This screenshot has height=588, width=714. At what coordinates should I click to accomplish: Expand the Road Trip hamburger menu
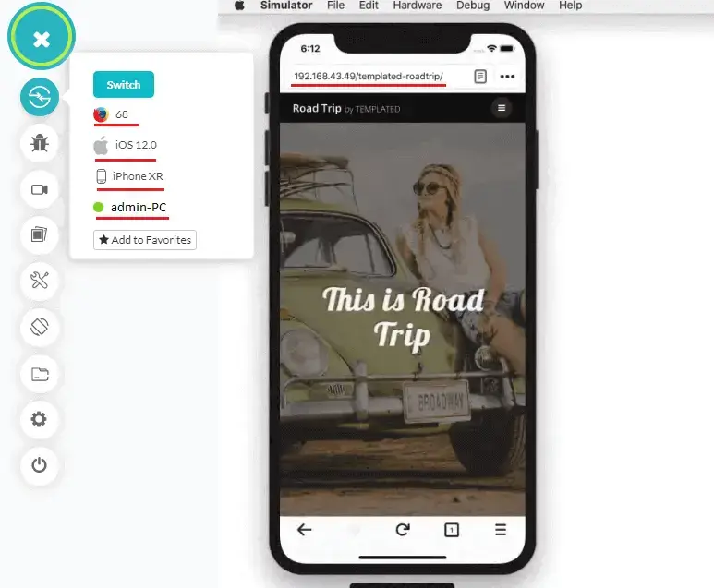point(502,108)
